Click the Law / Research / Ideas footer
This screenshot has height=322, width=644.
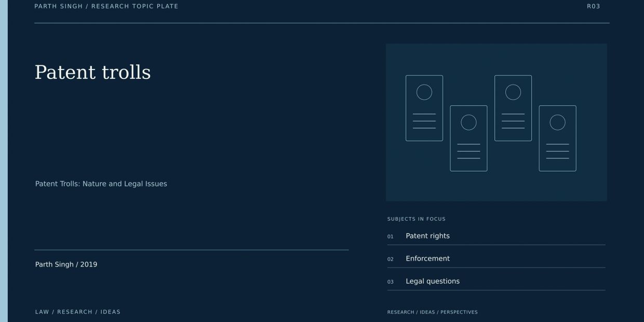[x=78, y=312]
